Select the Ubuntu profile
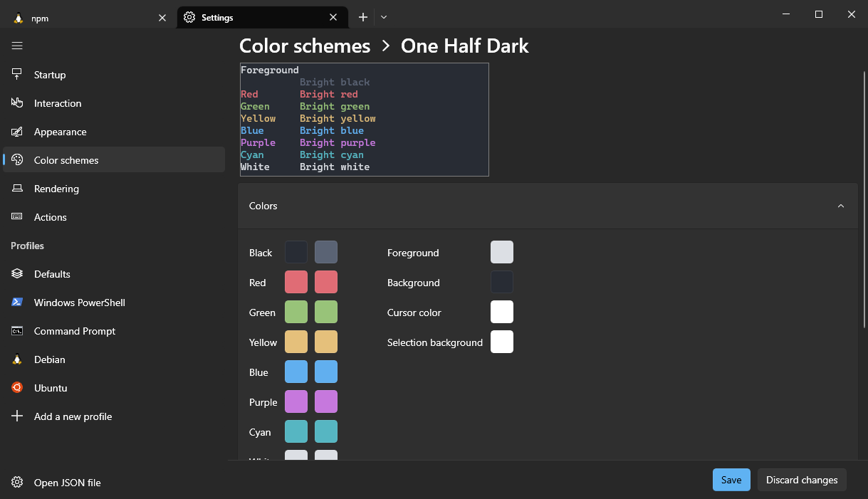The height and width of the screenshot is (499, 868). click(51, 388)
